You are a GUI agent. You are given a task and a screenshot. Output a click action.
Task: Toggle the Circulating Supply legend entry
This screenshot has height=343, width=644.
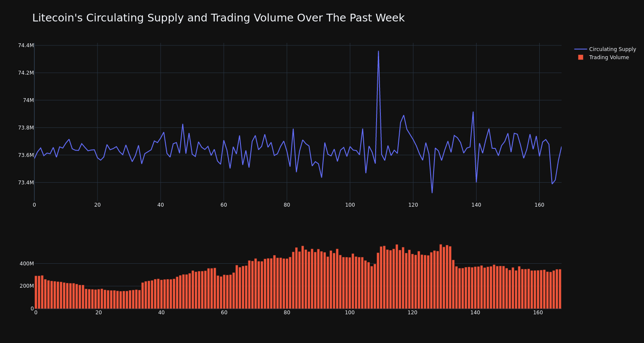pos(605,49)
